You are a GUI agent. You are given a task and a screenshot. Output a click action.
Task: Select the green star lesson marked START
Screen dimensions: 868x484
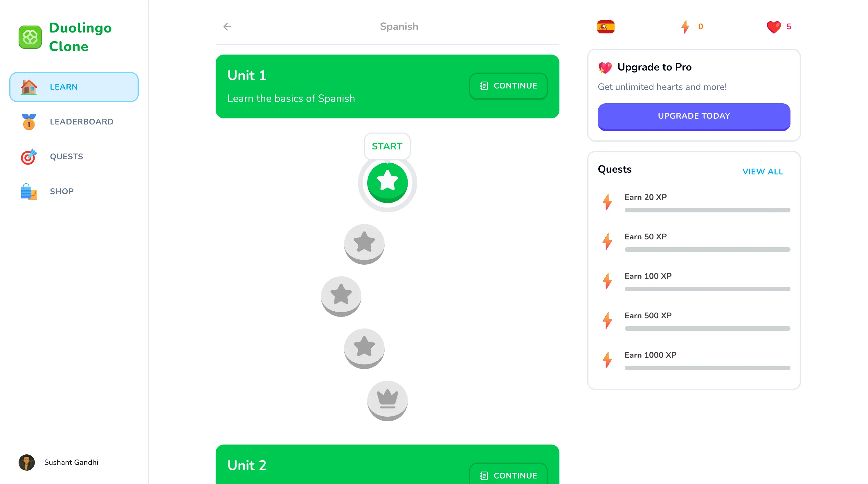[x=387, y=183]
